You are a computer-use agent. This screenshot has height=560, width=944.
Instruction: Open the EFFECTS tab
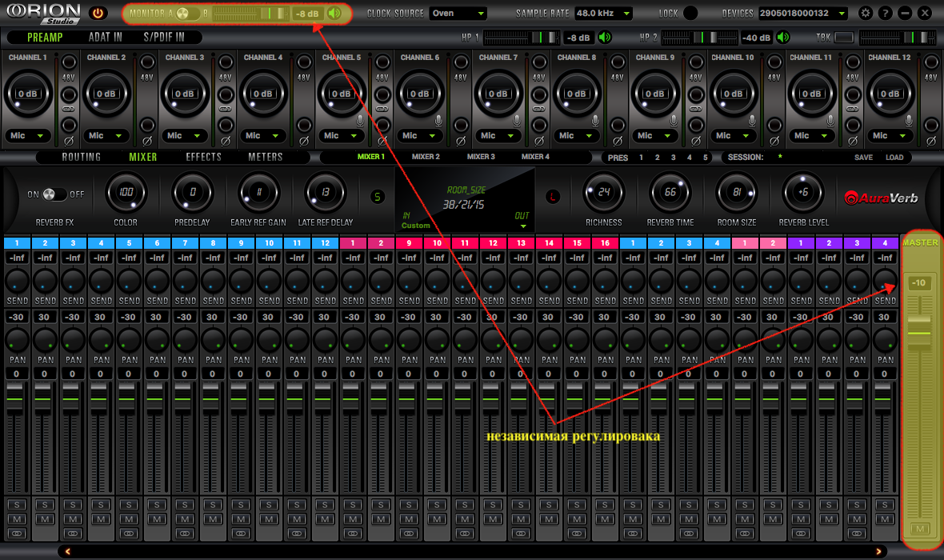pos(203,157)
